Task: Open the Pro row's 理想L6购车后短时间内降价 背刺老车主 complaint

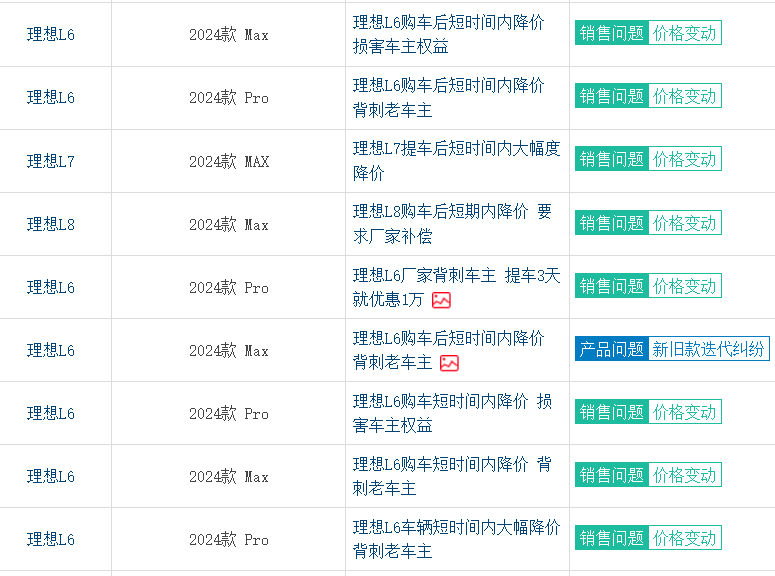Action: tap(448, 97)
